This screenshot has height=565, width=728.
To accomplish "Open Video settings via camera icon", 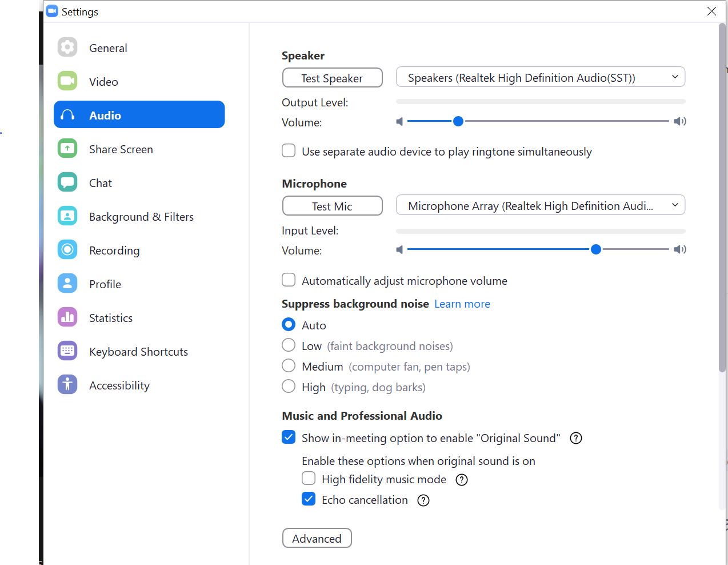I will (67, 81).
